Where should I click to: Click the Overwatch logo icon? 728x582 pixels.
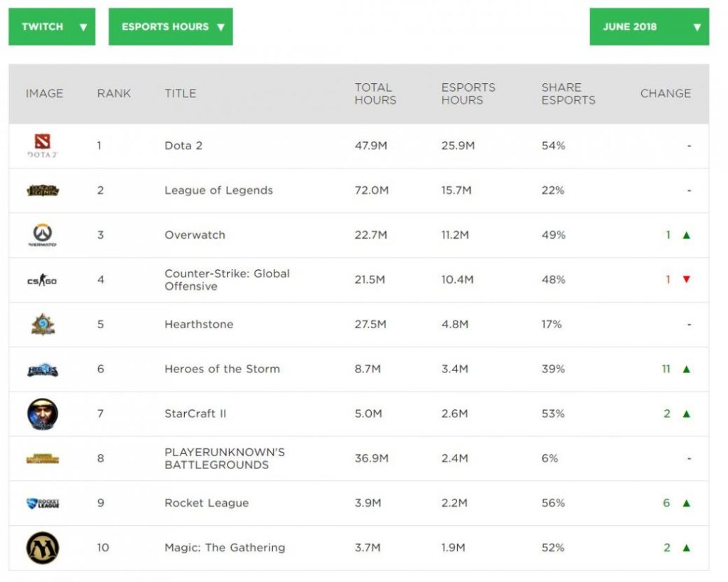[x=43, y=235]
